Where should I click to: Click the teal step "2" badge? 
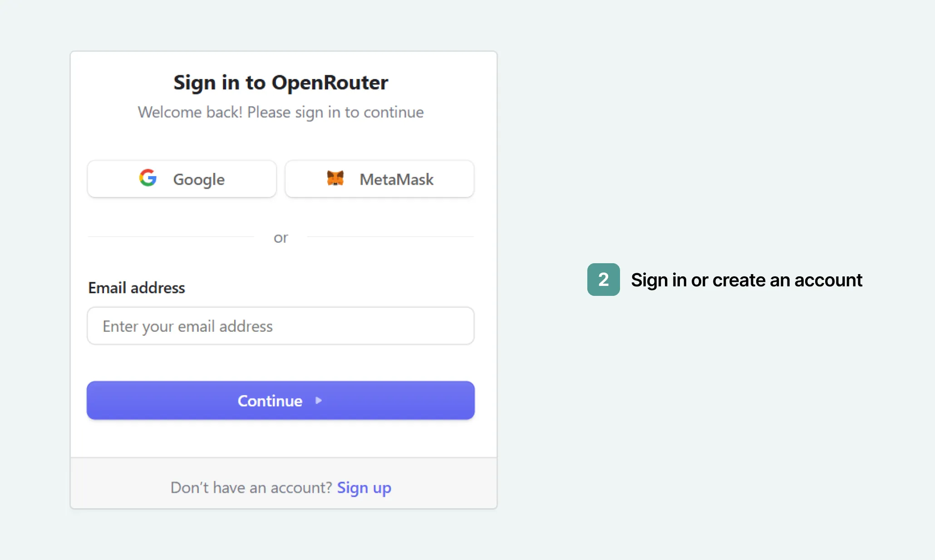pos(603,280)
